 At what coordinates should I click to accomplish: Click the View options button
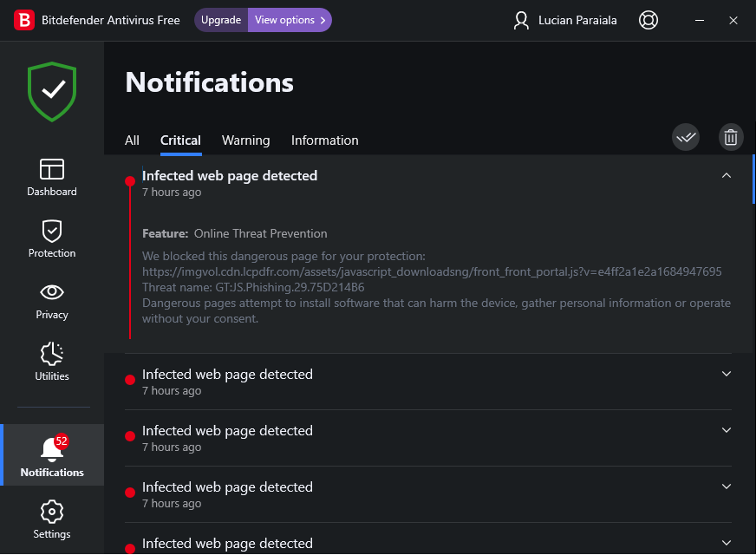pos(290,20)
